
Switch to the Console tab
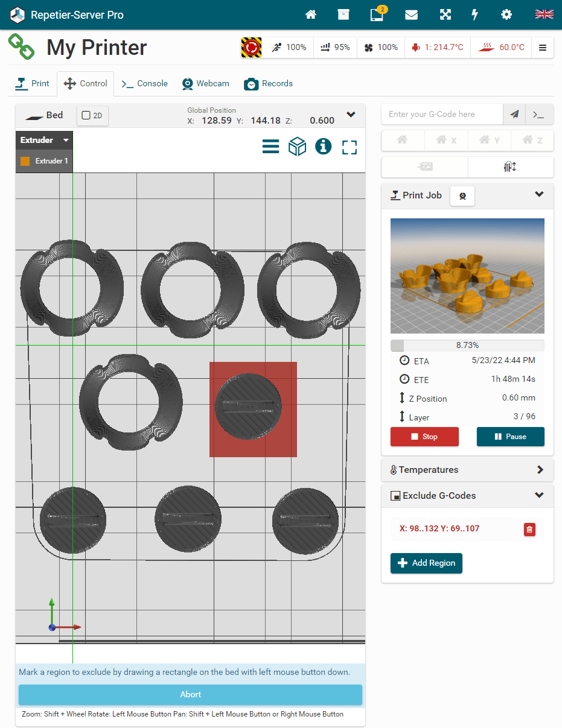[x=145, y=83]
